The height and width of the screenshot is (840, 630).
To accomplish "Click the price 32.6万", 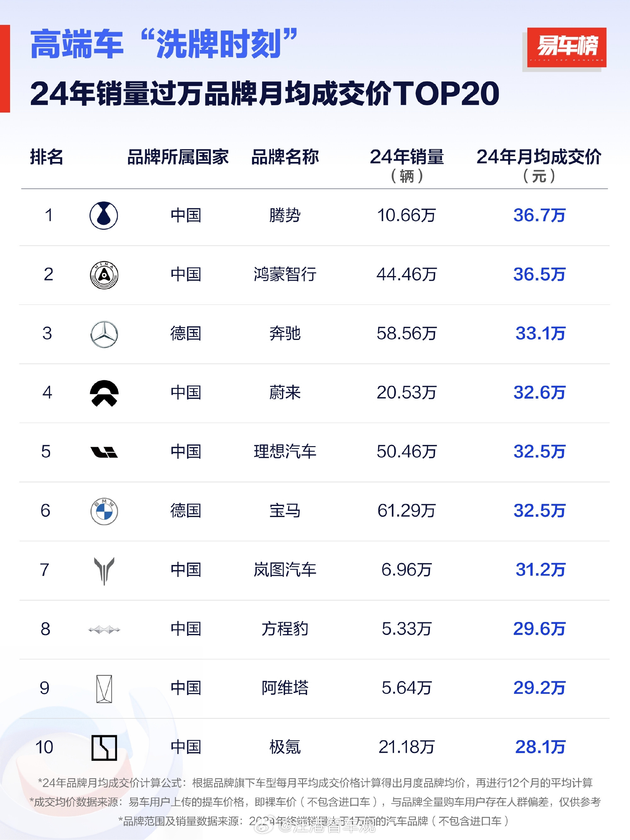I will click(x=539, y=392).
